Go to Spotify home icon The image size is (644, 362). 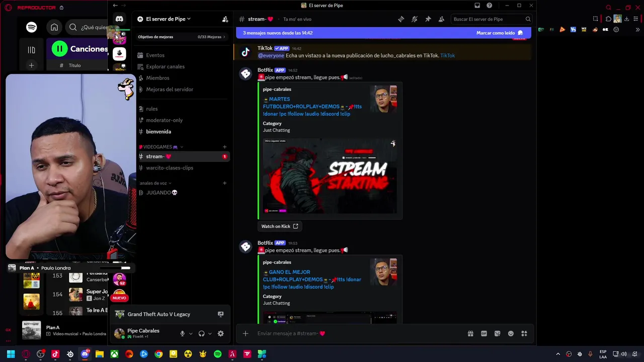(x=54, y=27)
